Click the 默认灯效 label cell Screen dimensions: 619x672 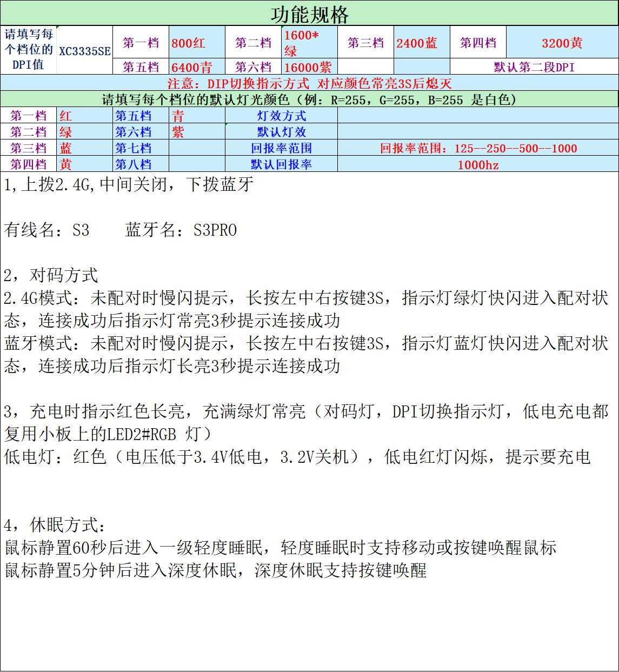(281, 131)
